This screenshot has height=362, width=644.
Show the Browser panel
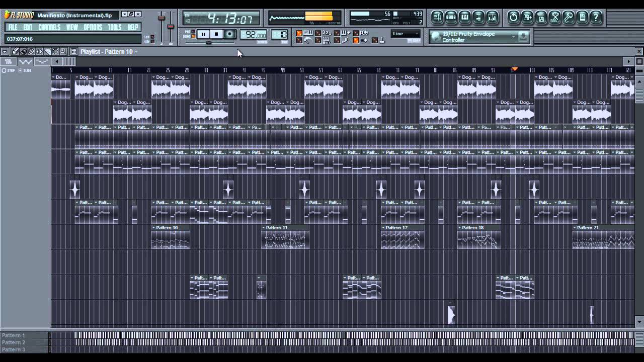[478, 17]
